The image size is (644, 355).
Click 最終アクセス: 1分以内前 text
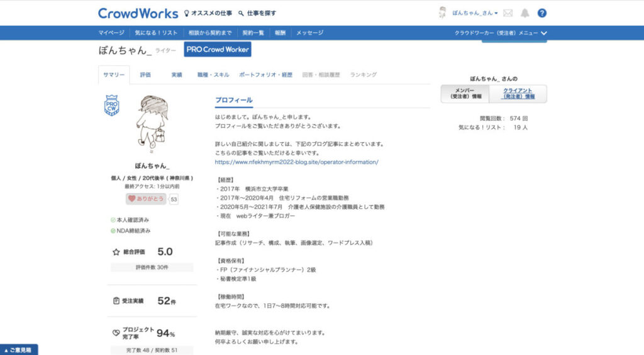click(x=152, y=186)
